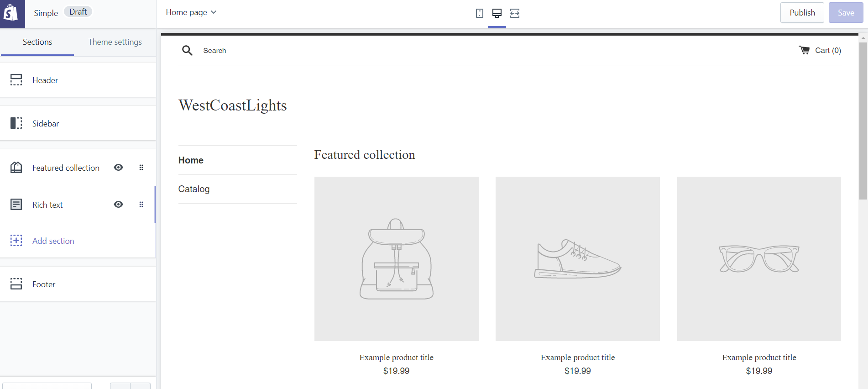
Task: Select the Sections tab
Action: tap(37, 42)
